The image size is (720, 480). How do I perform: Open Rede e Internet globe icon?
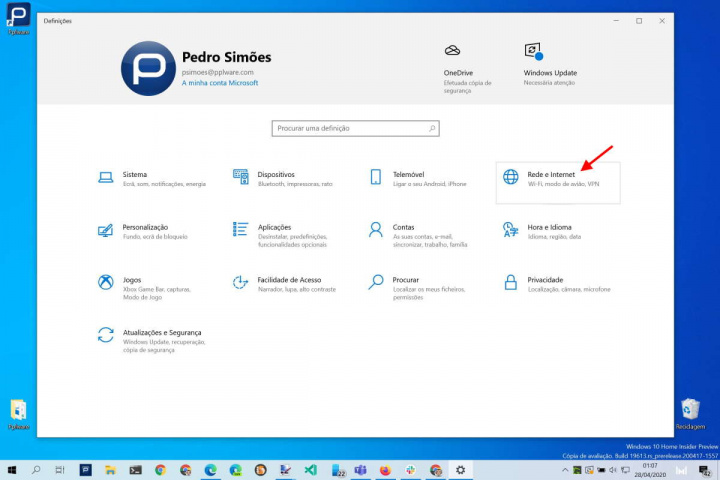pos(511,177)
